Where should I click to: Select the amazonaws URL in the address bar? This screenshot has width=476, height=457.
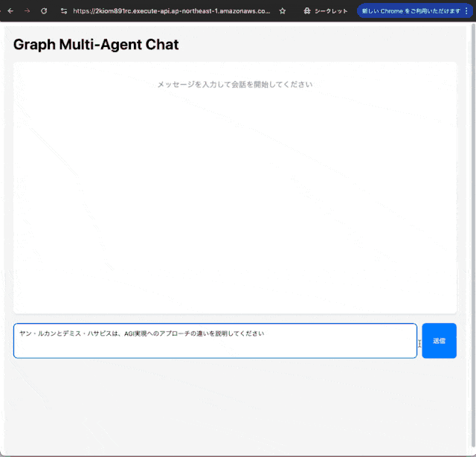[x=171, y=11]
